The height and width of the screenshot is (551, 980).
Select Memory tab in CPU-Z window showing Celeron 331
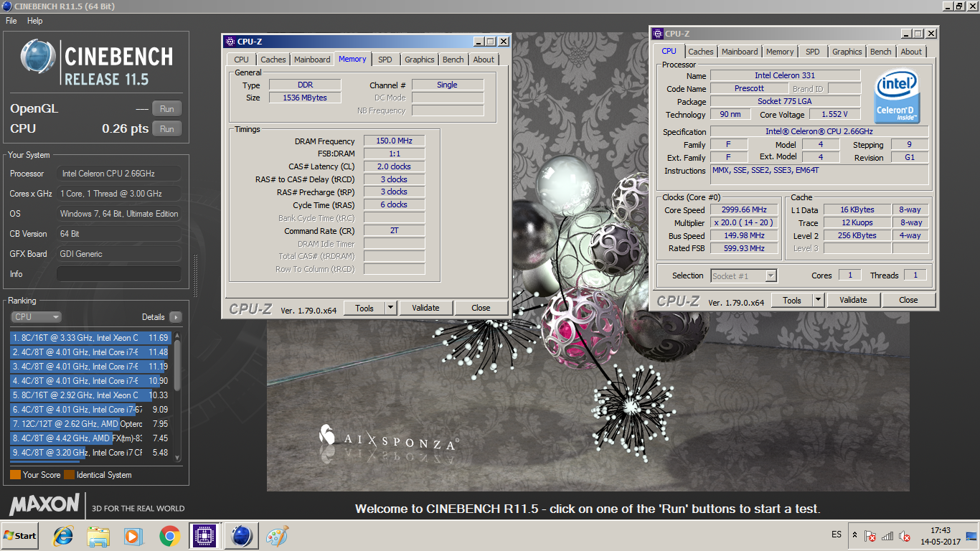779,52
